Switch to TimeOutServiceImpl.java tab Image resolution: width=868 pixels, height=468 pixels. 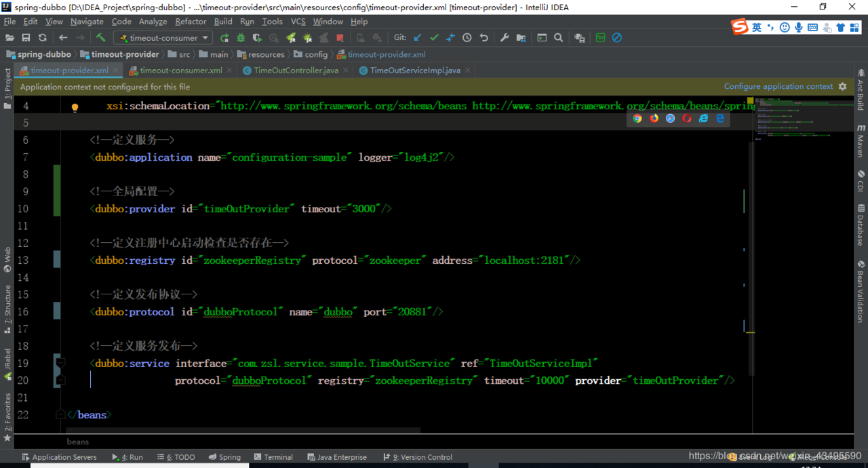coord(415,71)
